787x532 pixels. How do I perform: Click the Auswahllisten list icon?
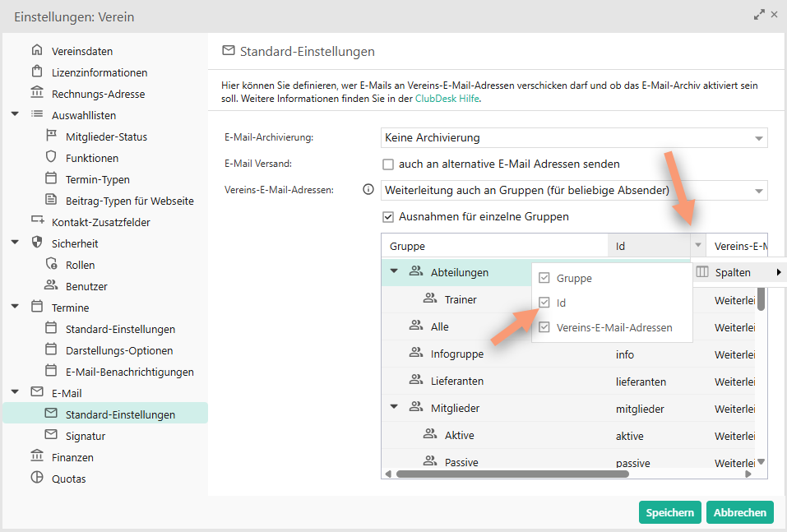coord(37,114)
